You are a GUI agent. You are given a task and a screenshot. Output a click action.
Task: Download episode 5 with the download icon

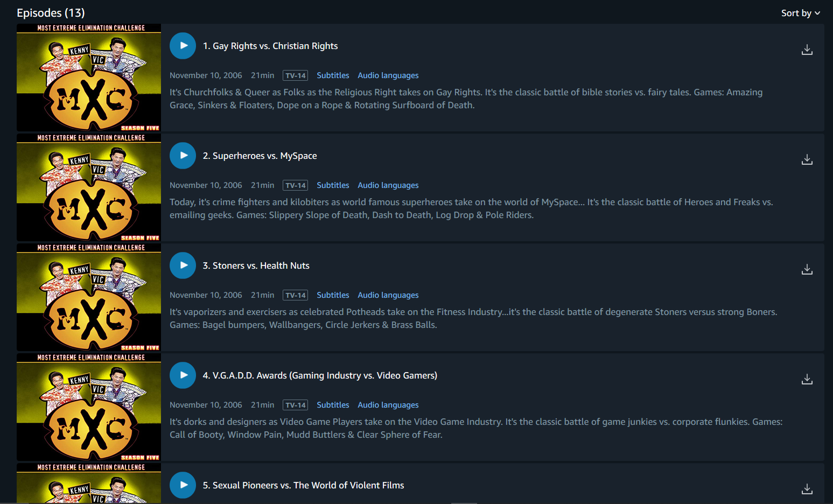point(807,489)
